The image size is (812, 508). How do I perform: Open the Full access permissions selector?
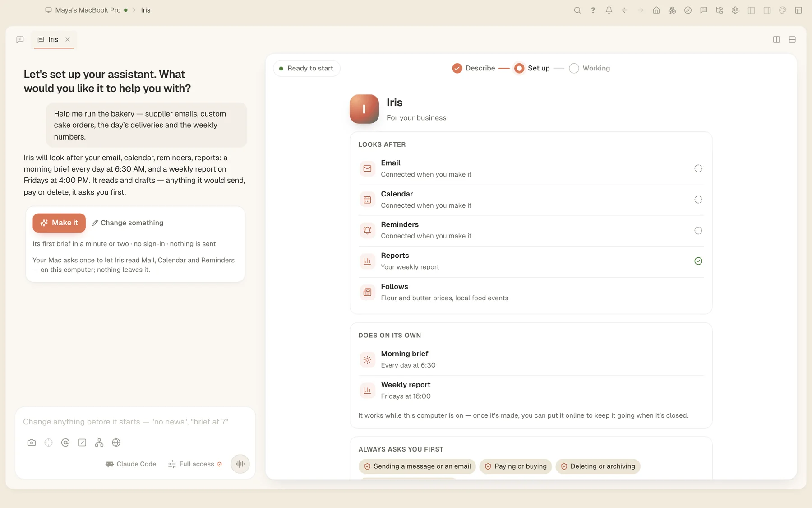[x=195, y=464]
